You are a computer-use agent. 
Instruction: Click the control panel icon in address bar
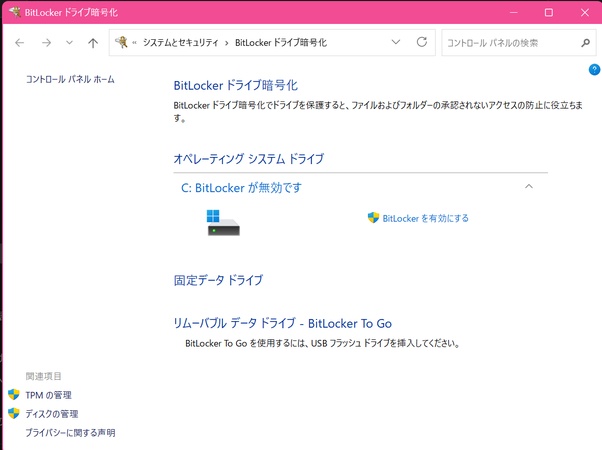pyautogui.click(x=121, y=42)
